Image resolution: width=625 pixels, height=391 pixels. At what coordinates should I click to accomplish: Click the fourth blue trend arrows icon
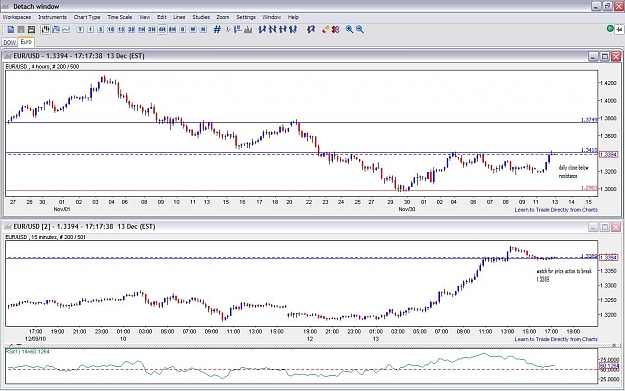coord(293,29)
